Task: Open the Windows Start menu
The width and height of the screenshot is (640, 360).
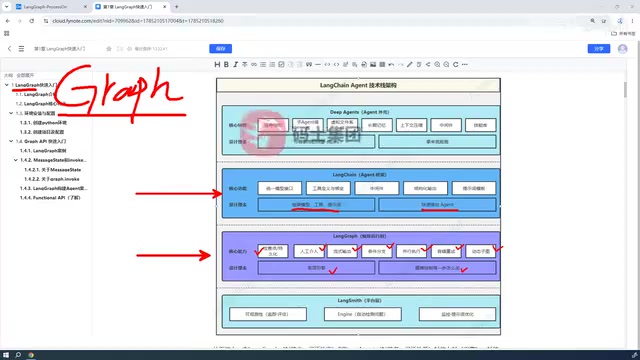Action: coord(6,355)
